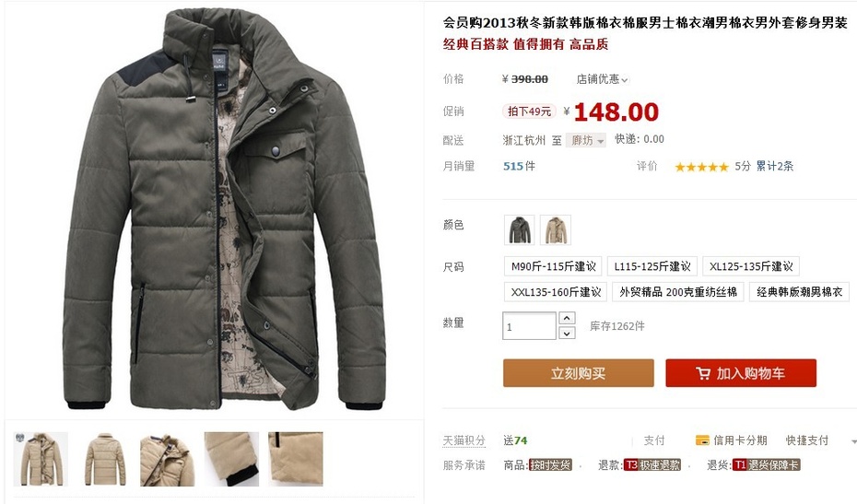Image resolution: width=857 pixels, height=504 pixels.
Task: Click the quantity input field
Action: (529, 326)
